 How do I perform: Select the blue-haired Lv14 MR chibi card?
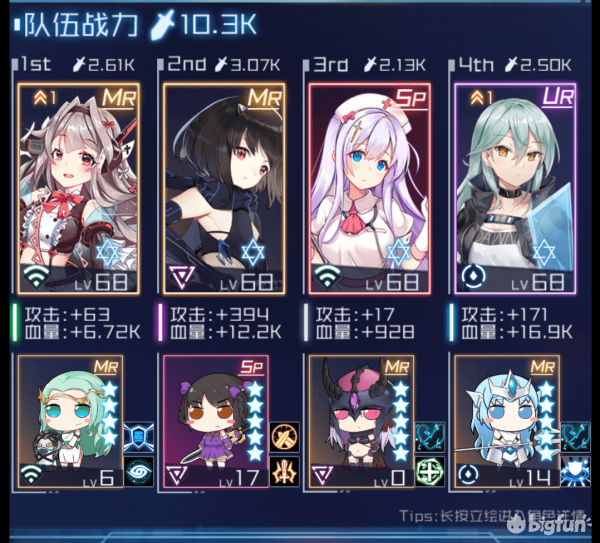click(507, 421)
